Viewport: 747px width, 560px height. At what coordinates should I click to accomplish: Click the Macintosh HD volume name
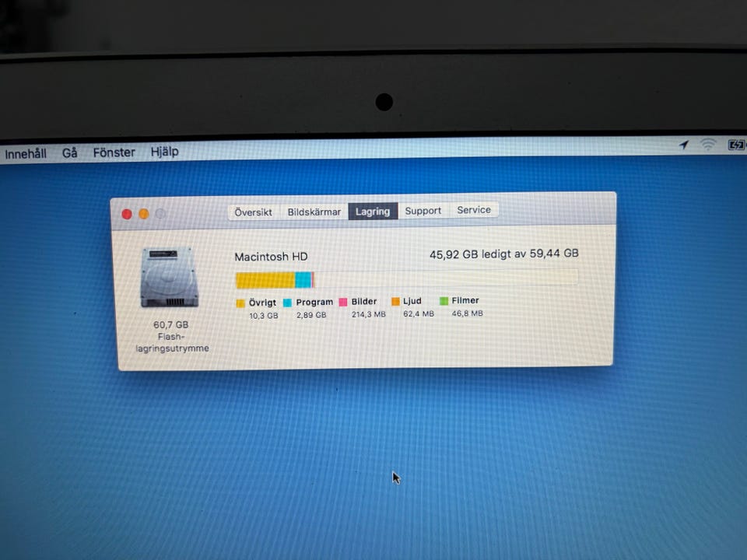(x=271, y=257)
